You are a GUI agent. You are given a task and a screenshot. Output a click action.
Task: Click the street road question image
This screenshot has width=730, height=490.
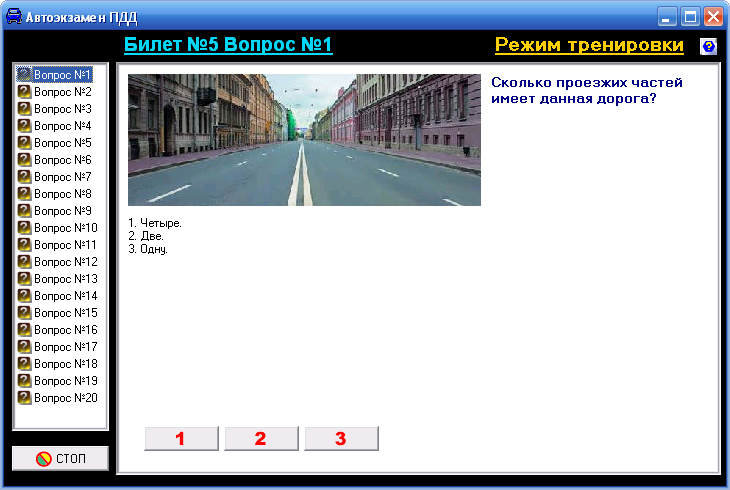click(304, 140)
